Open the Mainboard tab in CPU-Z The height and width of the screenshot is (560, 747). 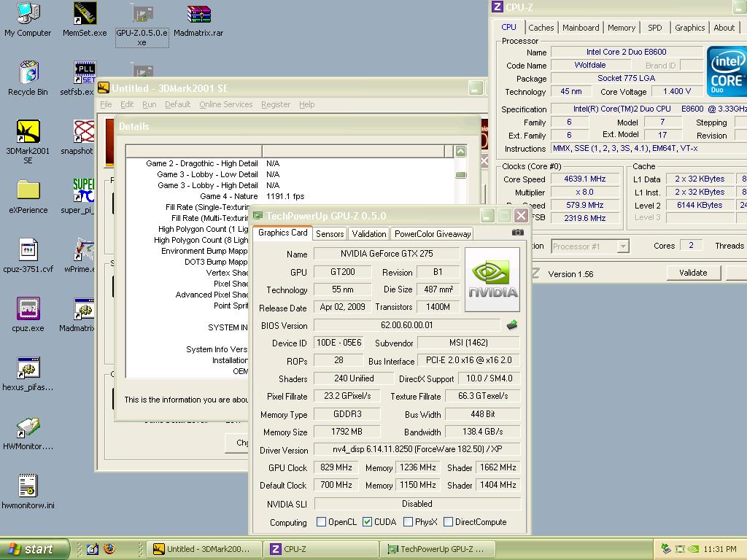click(581, 28)
